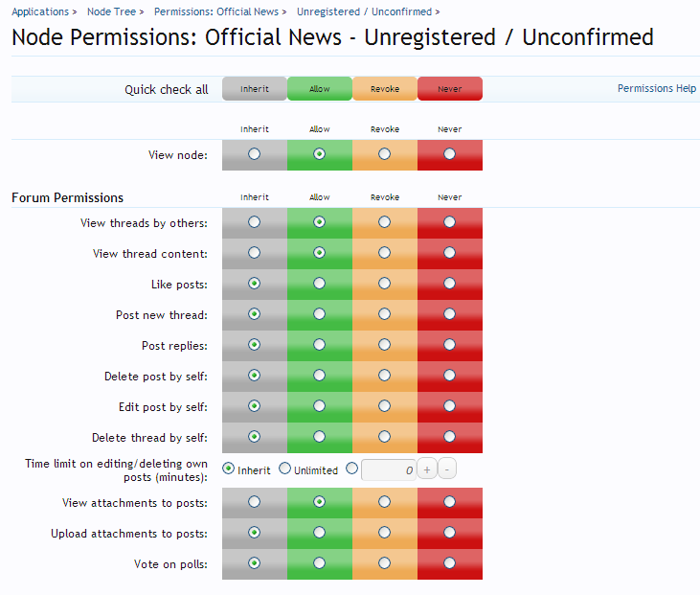Select Inherit for Post new thread
Viewport: 700px width, 595px height.
coord(254,314)
